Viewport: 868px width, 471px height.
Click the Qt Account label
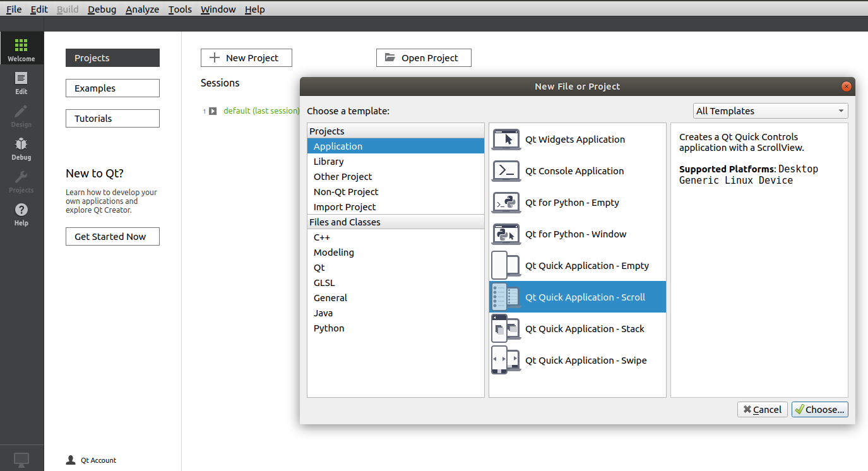[x=98, y=460]
